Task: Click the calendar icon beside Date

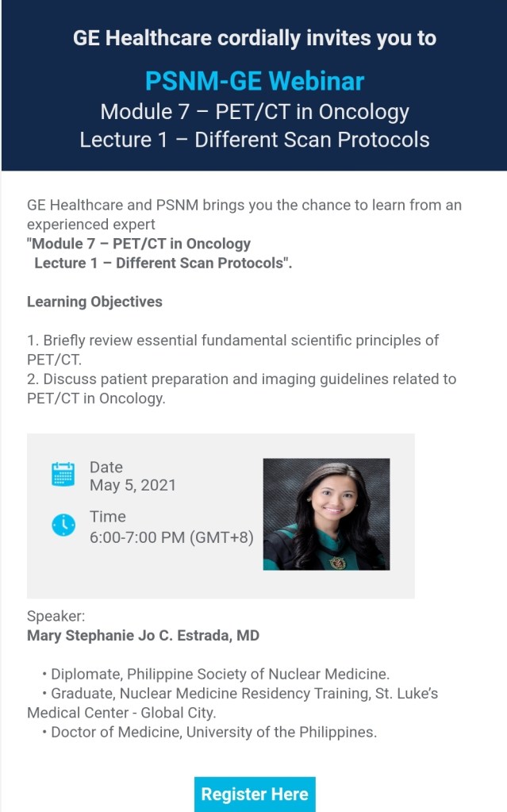Action: [x=63, y=474]
